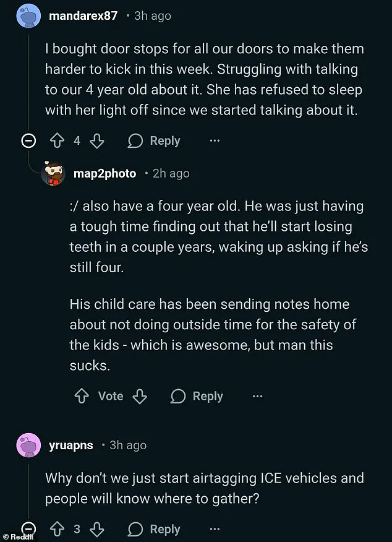Downvote mandarex87's comment

pyautogui.click(x=97, y=140)
